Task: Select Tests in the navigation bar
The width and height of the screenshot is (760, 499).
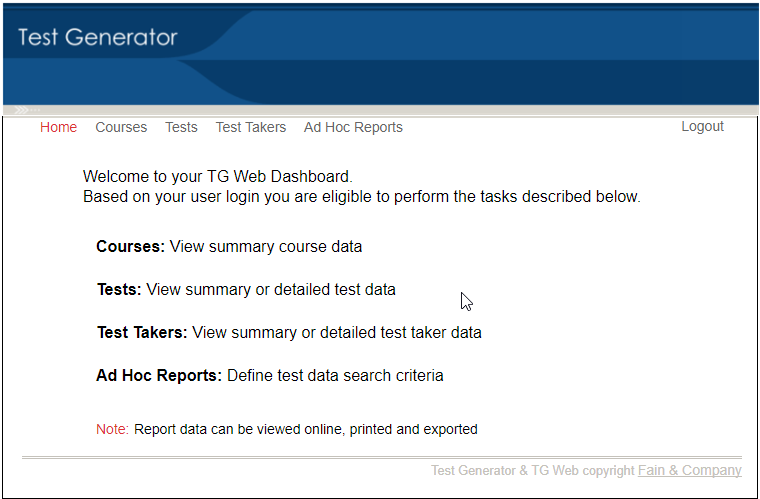Action: [181, 127]
